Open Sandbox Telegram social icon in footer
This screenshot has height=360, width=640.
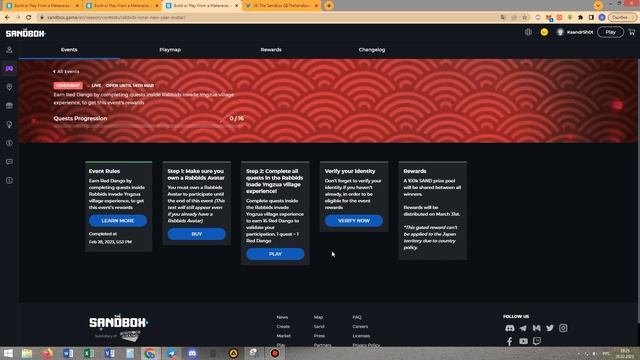(523, 328)
